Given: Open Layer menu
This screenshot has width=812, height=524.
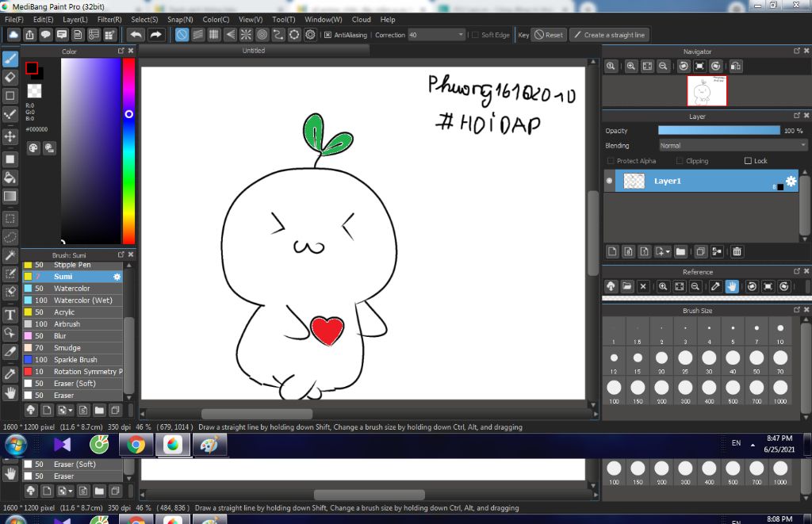Looking at the screenshot, I should coord(75,20).
